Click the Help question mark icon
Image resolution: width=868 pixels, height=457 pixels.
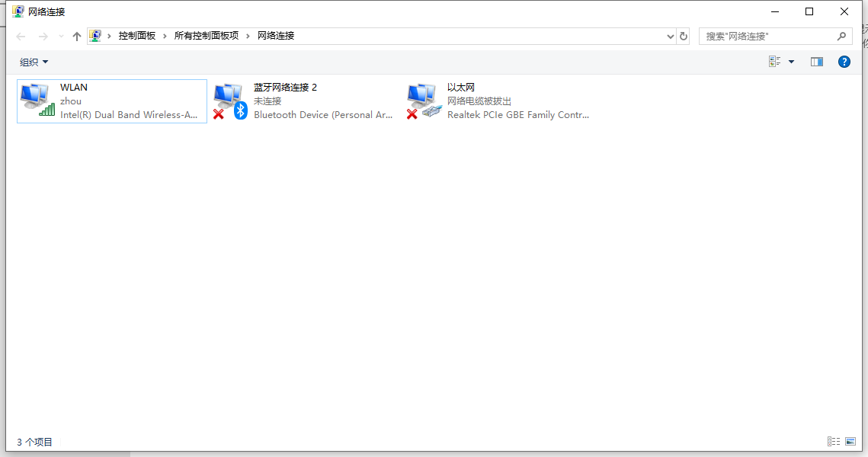(844, 62)
